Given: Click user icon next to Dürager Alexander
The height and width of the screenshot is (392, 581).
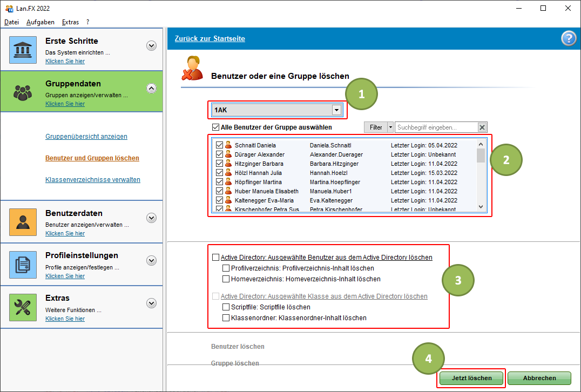Looking at the screenshot, I should (x=228, y=154).
